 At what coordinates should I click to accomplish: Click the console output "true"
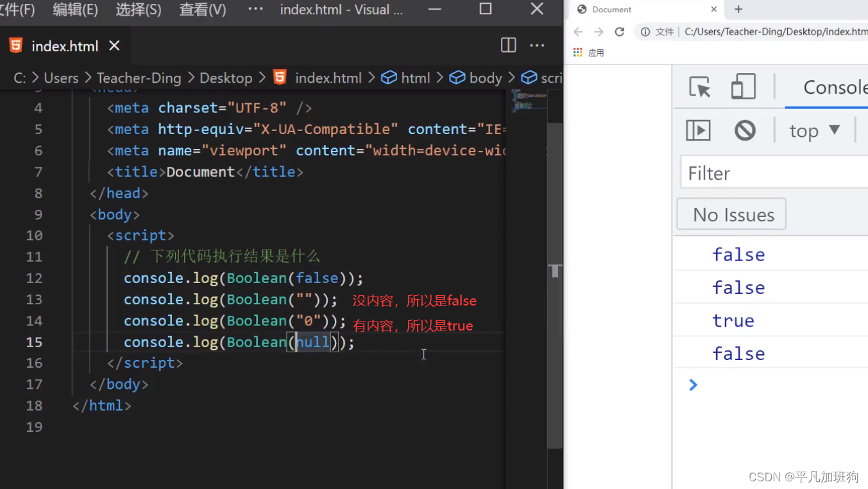click(733, 320)
